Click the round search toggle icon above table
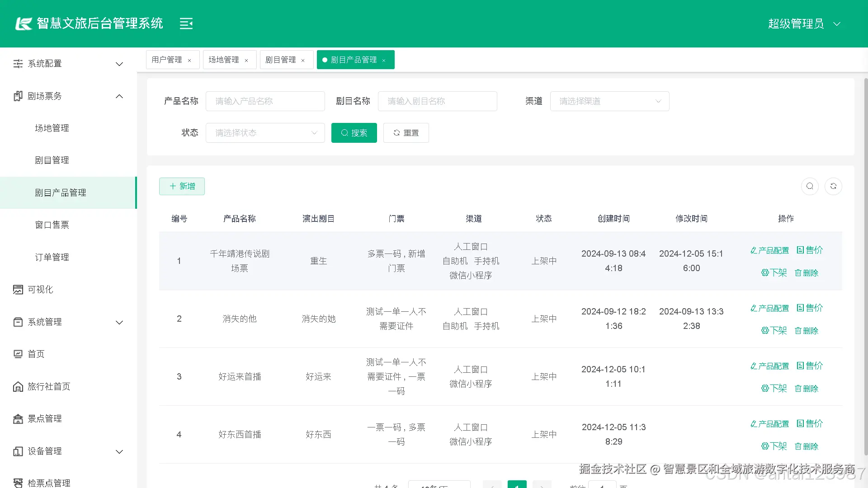Viewport: 868px width, 488px height. (810, 186)
